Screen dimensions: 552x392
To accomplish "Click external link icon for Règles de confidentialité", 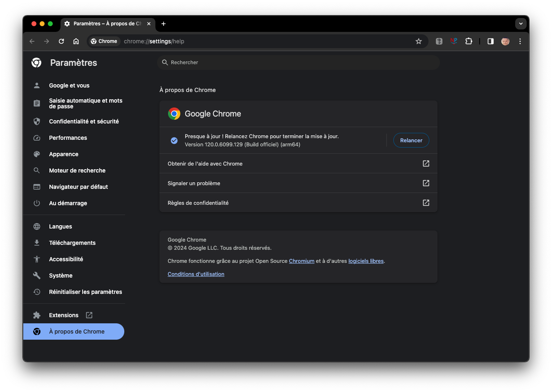I will point(426,203).
